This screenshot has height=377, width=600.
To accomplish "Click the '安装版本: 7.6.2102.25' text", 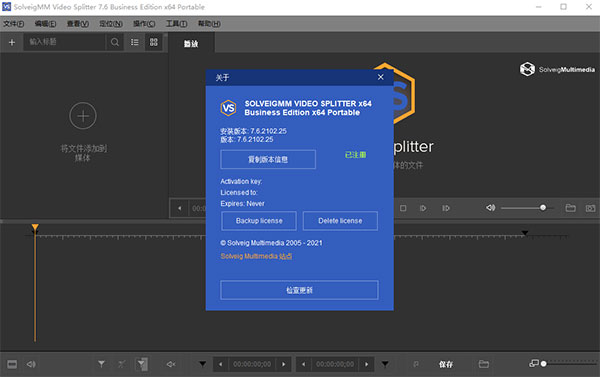I will (x=253, y=131).
